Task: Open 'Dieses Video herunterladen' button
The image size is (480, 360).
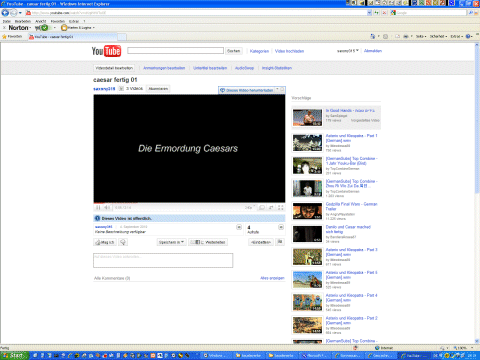Action: coord(247,90)
